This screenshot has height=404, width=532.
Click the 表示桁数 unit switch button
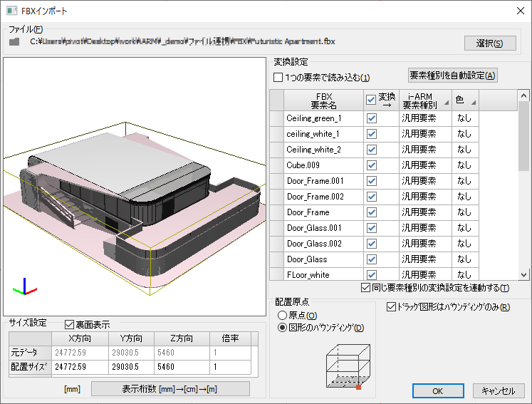coord(170,388)
